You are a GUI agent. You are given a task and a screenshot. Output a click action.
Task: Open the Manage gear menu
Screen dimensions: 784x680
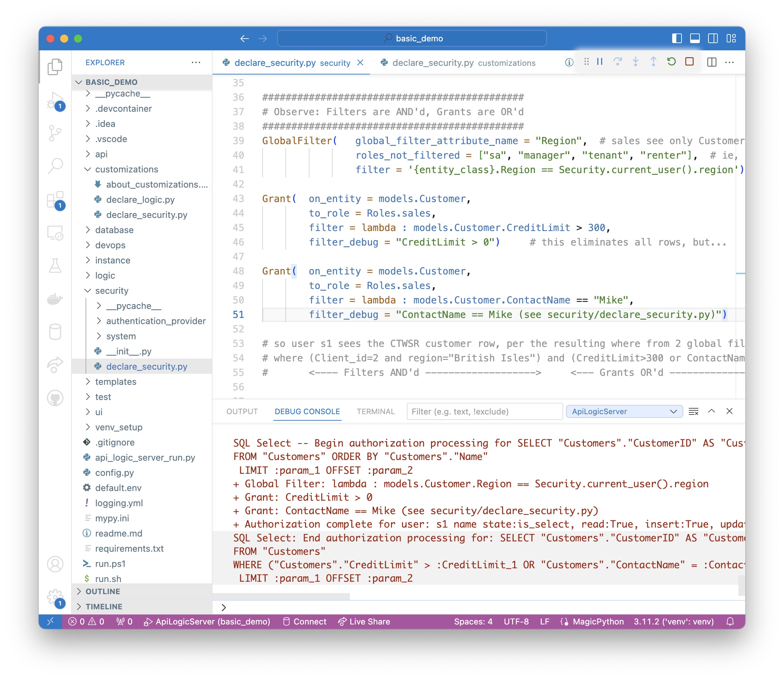56,598
